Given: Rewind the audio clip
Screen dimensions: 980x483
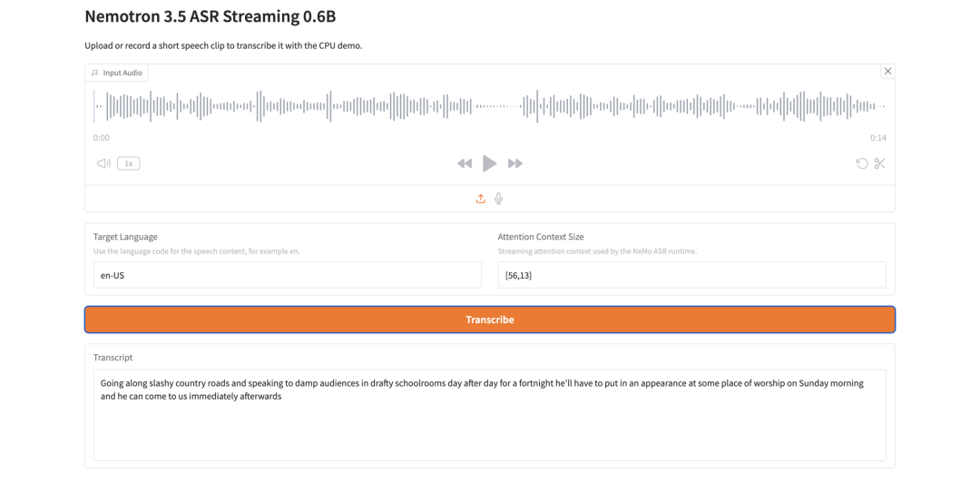Looking at the screenshot, I should [x=465, y=164].
